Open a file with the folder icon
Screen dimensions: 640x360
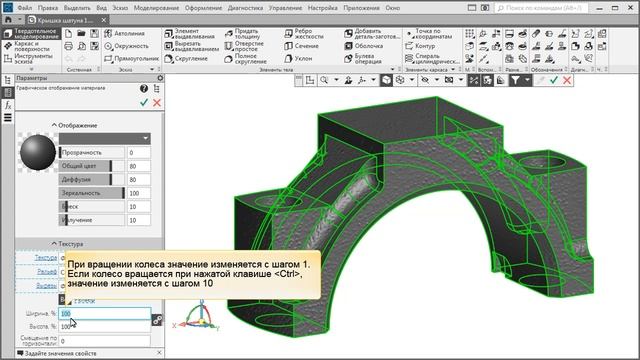coord(81,33)
